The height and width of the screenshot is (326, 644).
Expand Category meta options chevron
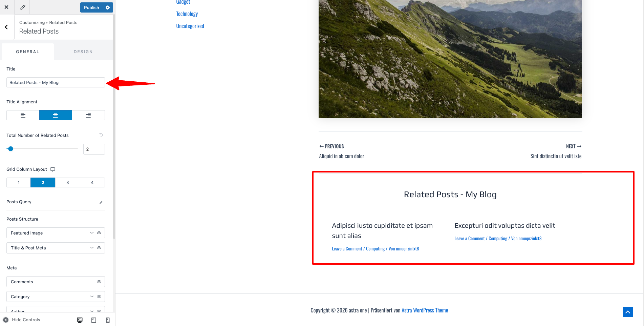[92, 297]
